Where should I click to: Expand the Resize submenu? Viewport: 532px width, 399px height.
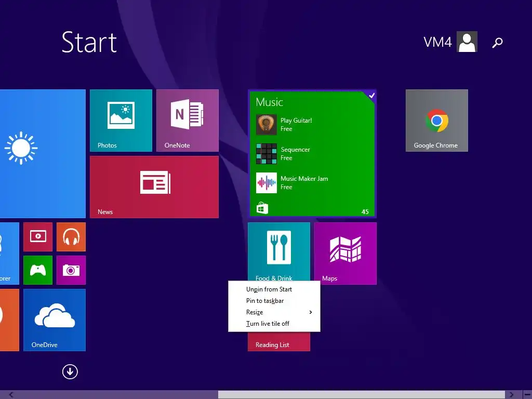(274, 312)
